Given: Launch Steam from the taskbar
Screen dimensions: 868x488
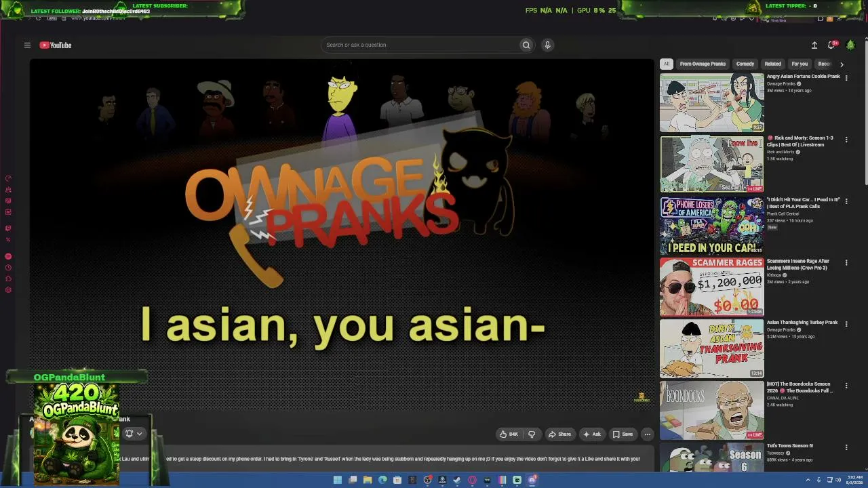Looking at the screenshot, I should (x=457, y=480).
